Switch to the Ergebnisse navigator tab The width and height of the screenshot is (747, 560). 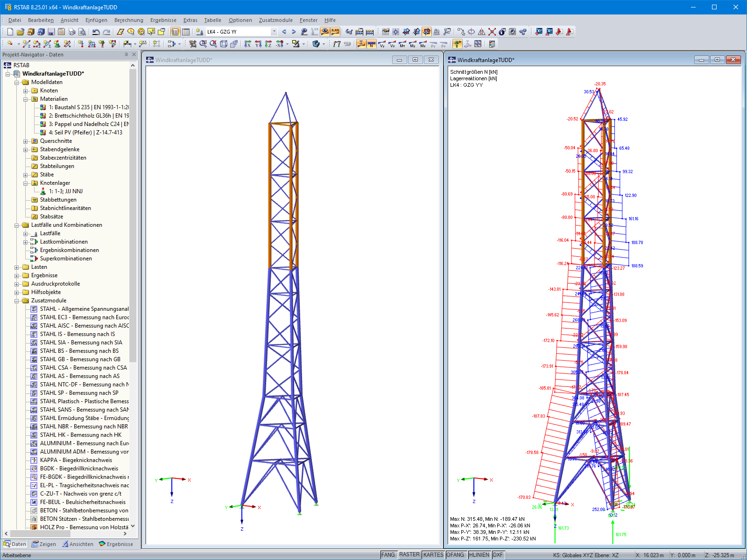click(x=116, y=544)
